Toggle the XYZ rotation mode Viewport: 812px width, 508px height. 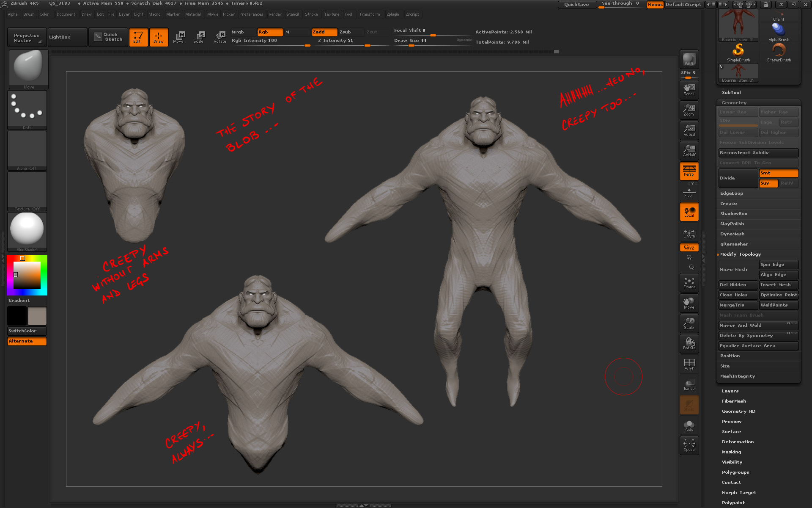coord(689,247)
